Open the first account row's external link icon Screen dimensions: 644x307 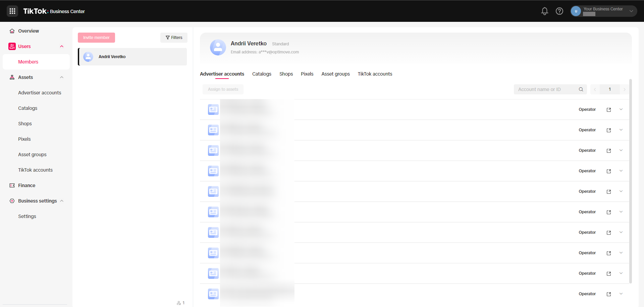(609, 110)
